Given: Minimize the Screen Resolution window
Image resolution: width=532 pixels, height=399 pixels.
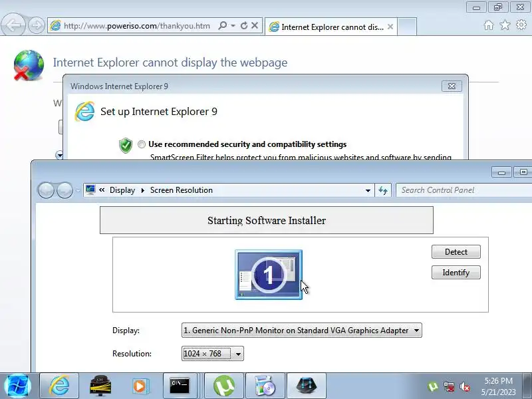Looking at the screenshot, I should 501,172.
